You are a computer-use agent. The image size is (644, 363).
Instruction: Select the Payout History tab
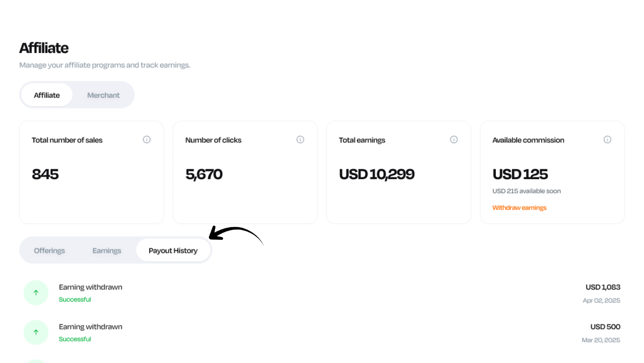point(173,250)
